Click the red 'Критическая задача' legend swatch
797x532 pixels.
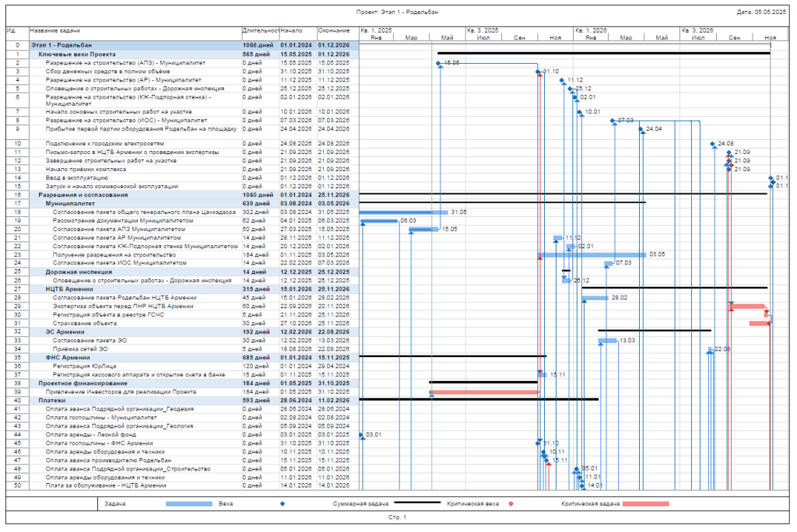pyautogui.click(x=646, y=504)
